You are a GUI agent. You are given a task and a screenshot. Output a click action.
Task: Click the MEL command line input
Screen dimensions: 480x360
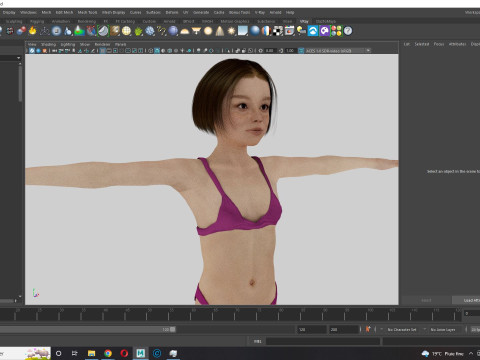click(323, 341)
